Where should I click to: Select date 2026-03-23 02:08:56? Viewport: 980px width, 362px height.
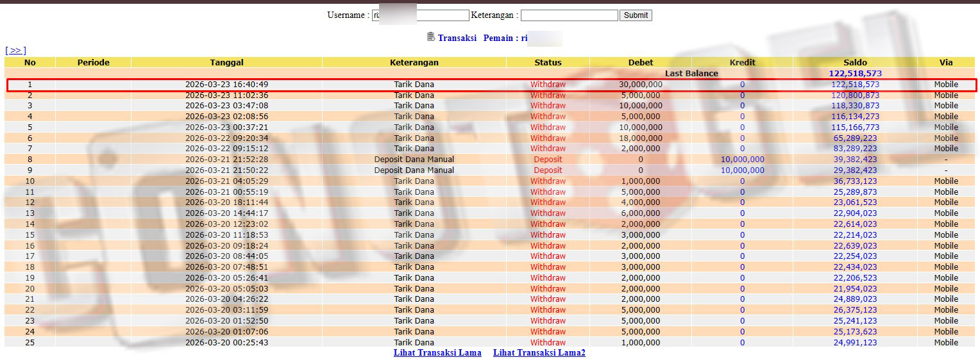click(x=226, y=117)
